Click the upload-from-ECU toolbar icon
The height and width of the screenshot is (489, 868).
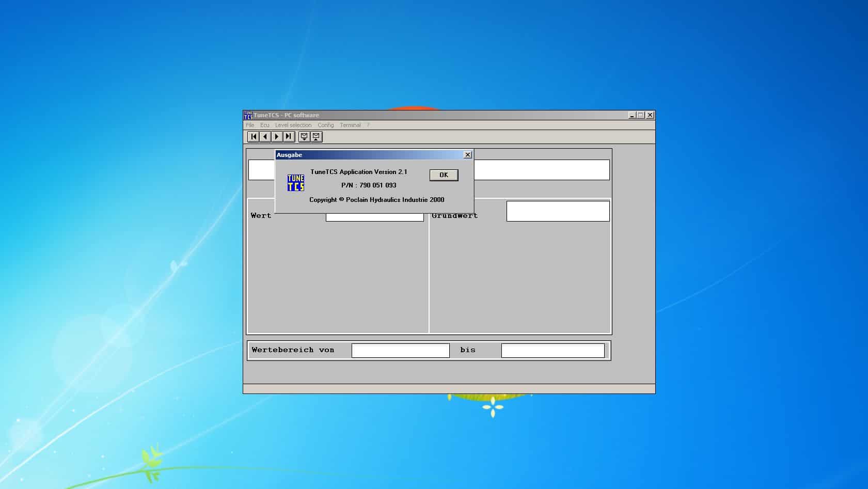click(317, 137)
